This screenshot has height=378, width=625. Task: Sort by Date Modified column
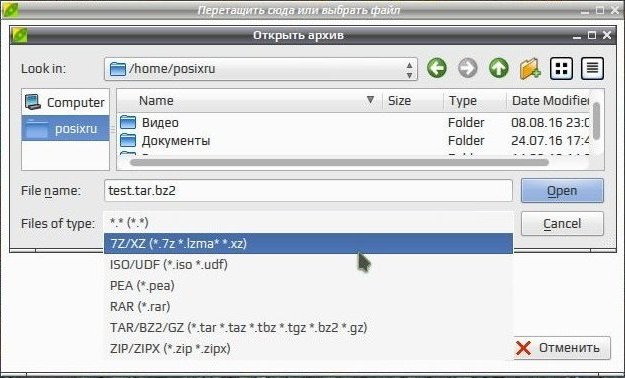coord(549,100)
